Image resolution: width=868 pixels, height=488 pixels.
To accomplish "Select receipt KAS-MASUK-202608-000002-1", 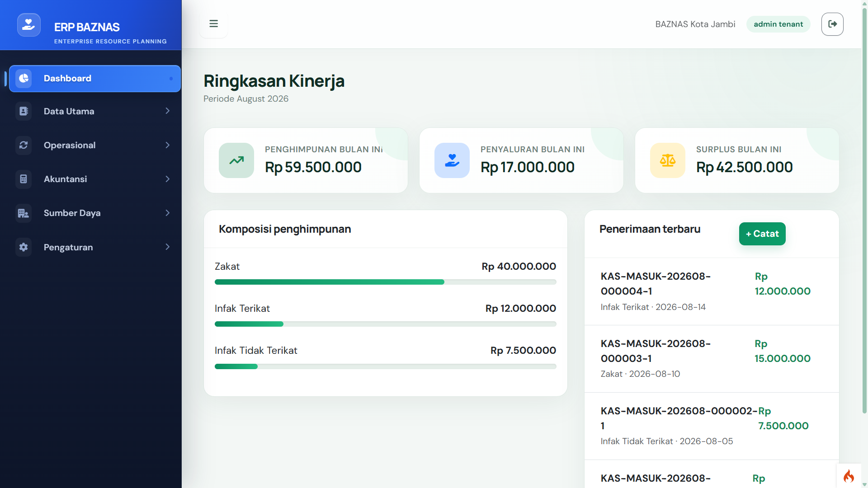I will pyautogui.click(x=712, y=426).
